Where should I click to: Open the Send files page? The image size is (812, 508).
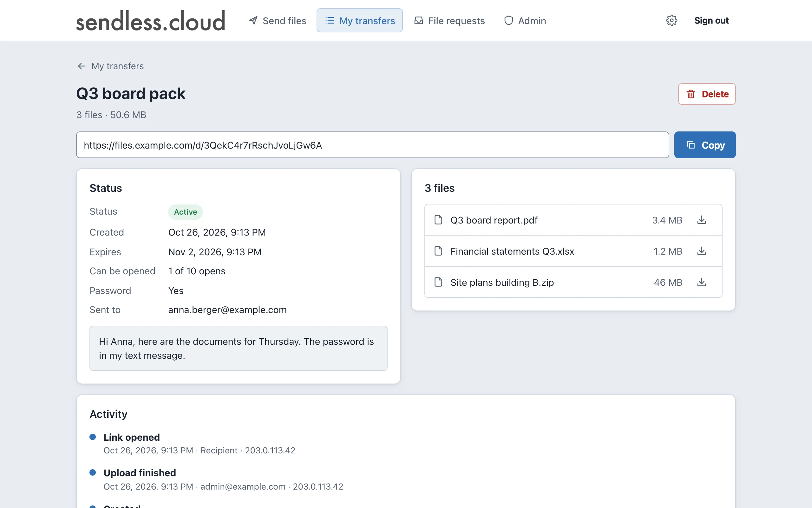coord(277,21)
